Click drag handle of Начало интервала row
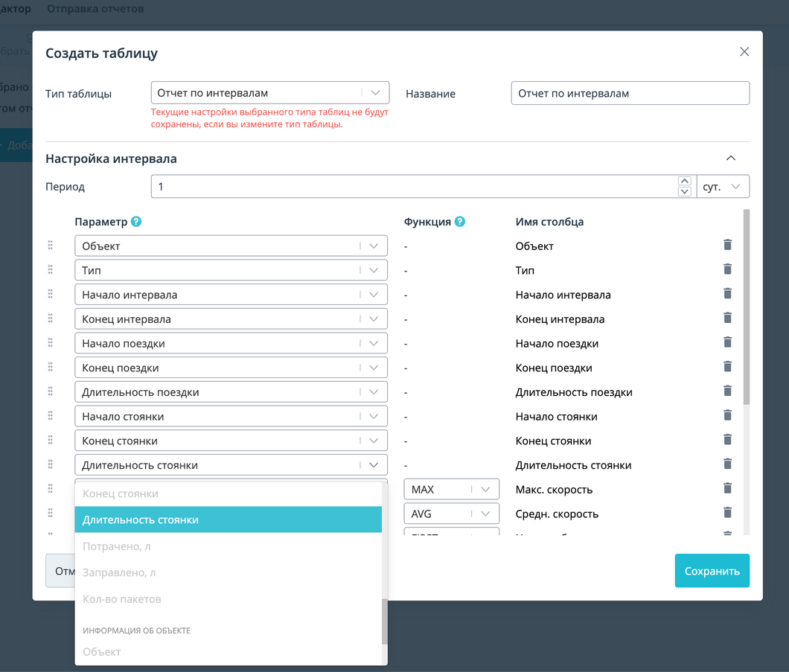 (51, 294)
